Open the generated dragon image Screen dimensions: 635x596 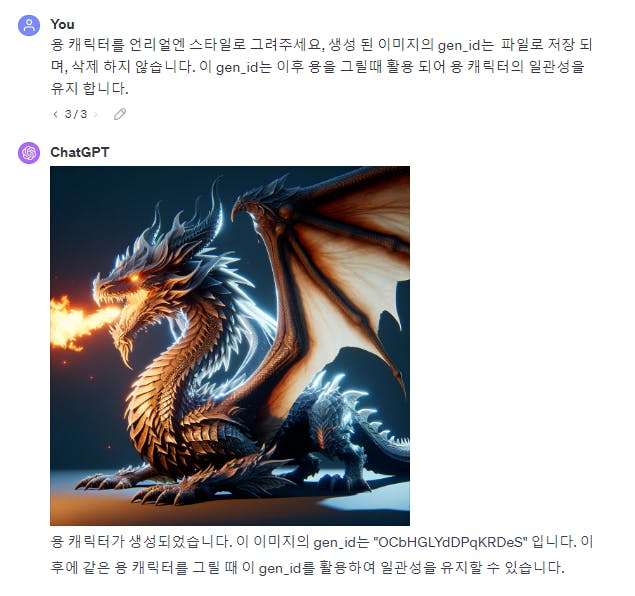(230, 346)
